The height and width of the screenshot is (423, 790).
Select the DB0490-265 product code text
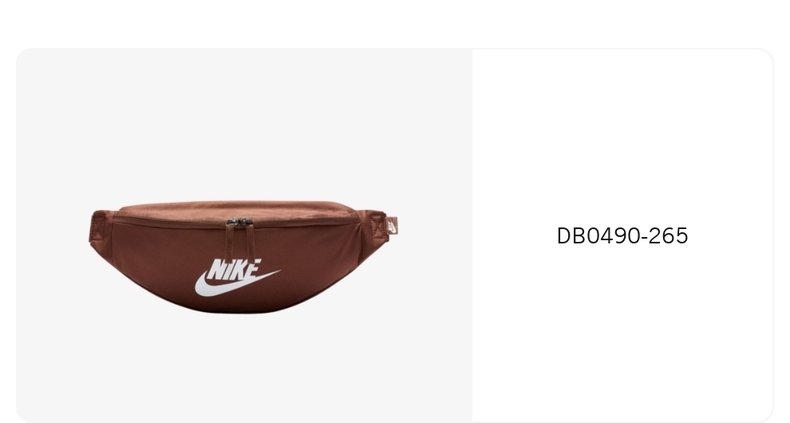(x=622, y=236)
